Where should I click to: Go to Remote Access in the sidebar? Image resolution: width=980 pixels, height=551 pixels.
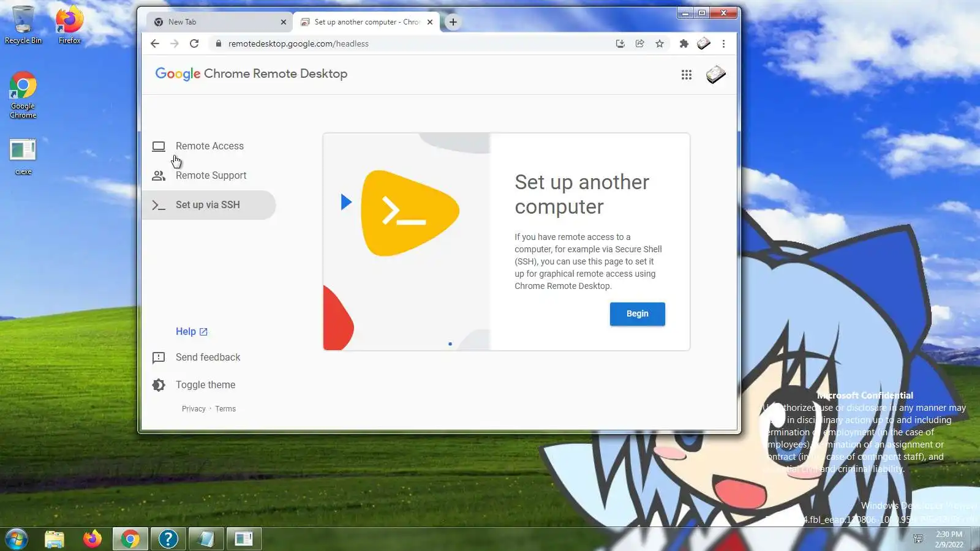click(209, 146)
